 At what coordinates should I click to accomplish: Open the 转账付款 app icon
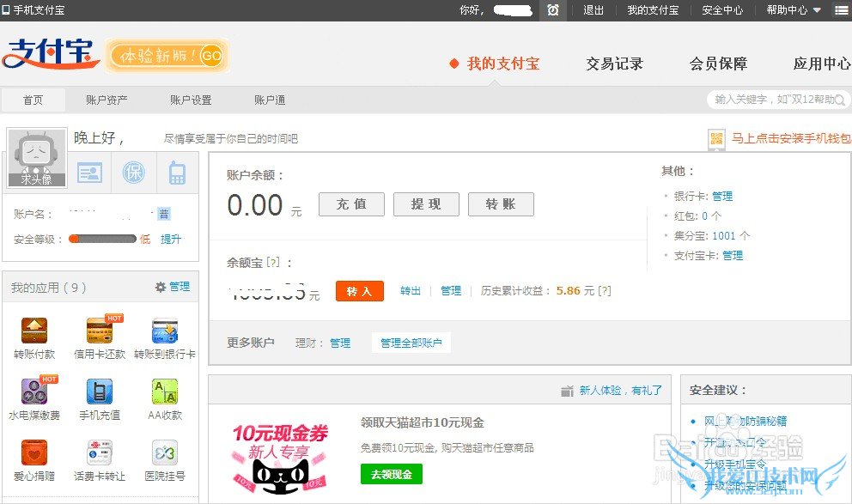tap(34, 331)
